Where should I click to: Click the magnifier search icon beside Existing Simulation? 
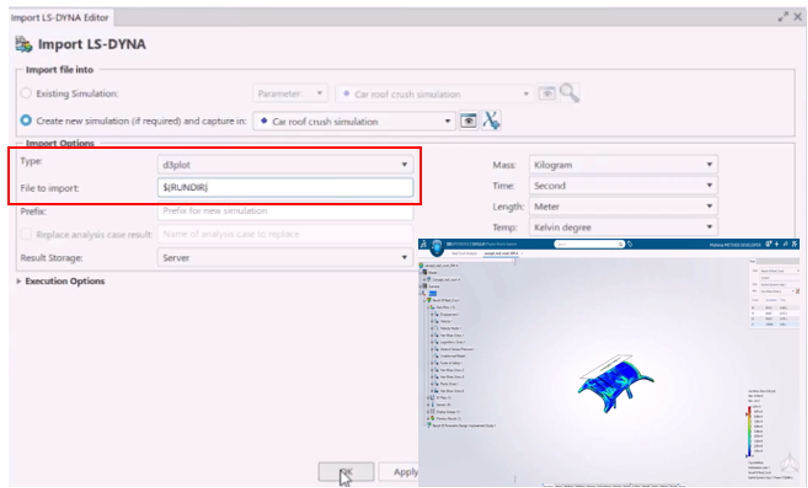tap(569, 93)
